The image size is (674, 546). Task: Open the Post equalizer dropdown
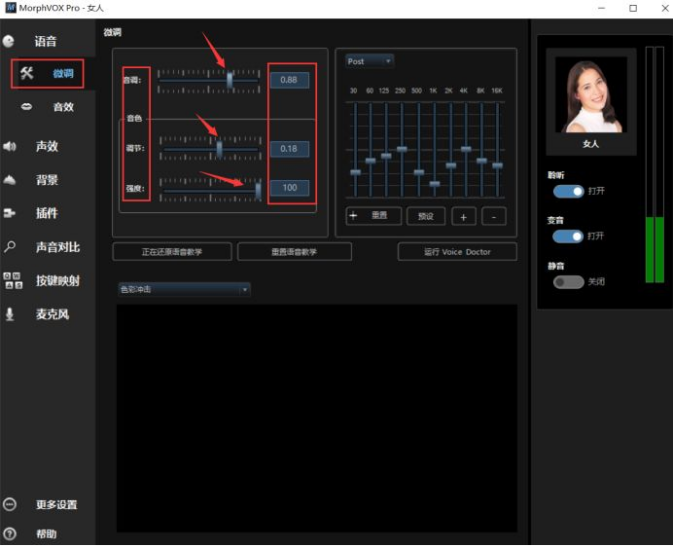(x=369, y=61)
